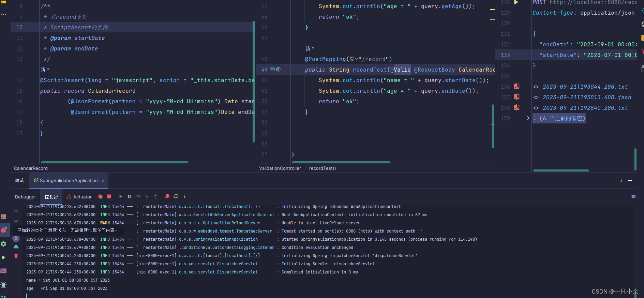Viewport: 644px width, 298px height.
Task: Open the PostMapping URL globe dropdown
Action: click(x=354, y=59)
